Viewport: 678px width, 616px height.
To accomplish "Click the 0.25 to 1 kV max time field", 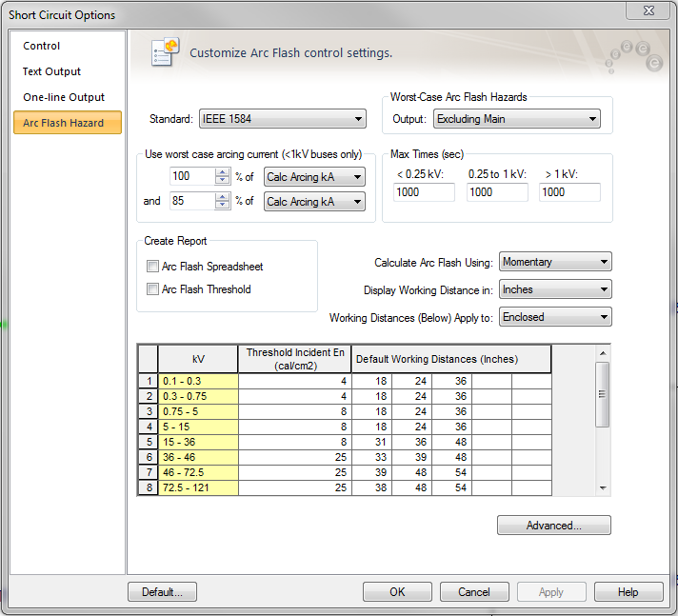I will tap(497, 192).
